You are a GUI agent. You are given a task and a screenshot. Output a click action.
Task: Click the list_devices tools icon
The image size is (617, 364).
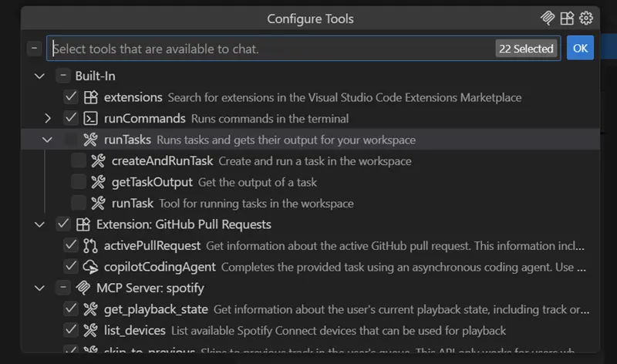(x=90, y=331)
